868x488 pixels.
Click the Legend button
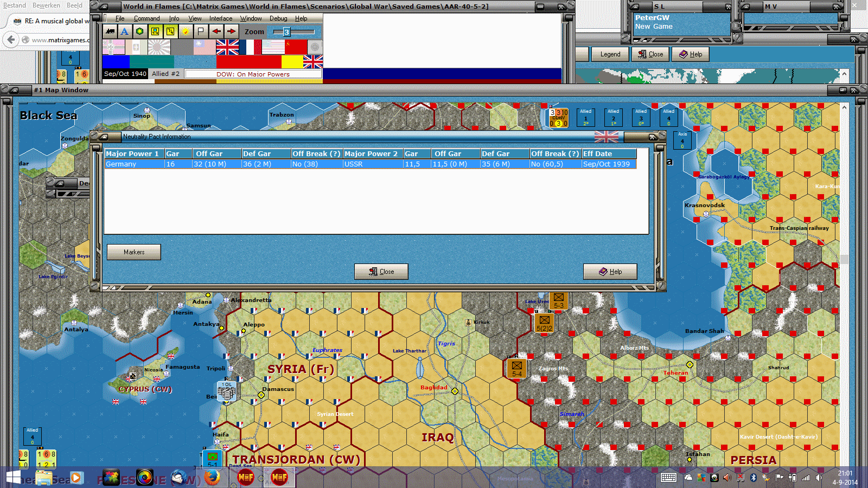[610, 54]
